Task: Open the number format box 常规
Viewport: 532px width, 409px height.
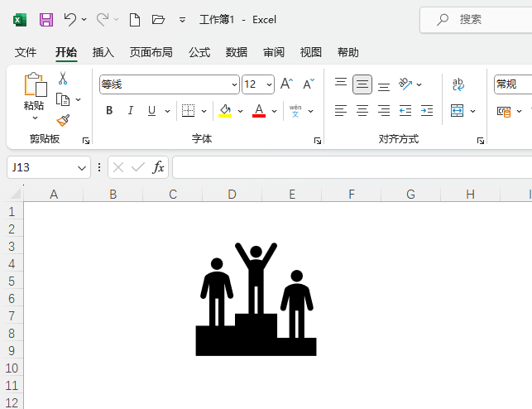Action: [513, 84]
